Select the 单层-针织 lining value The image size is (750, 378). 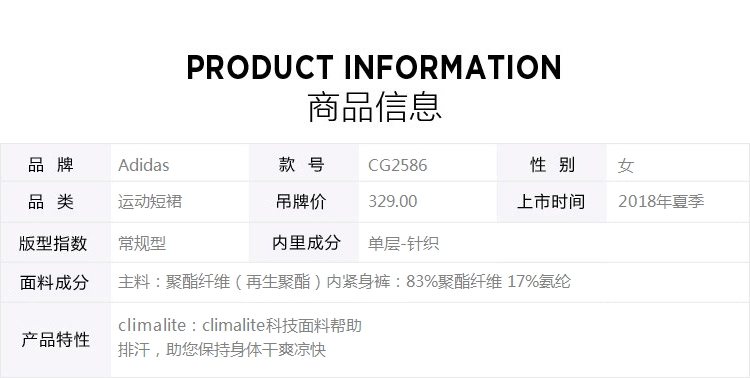click(x=403, y=244)
